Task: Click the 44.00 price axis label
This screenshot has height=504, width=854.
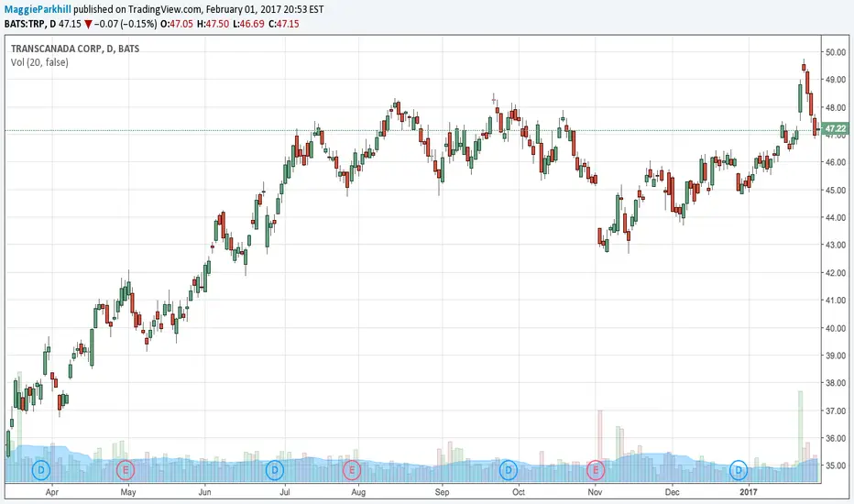Action: pyautogui.click(x=836, y=217)
